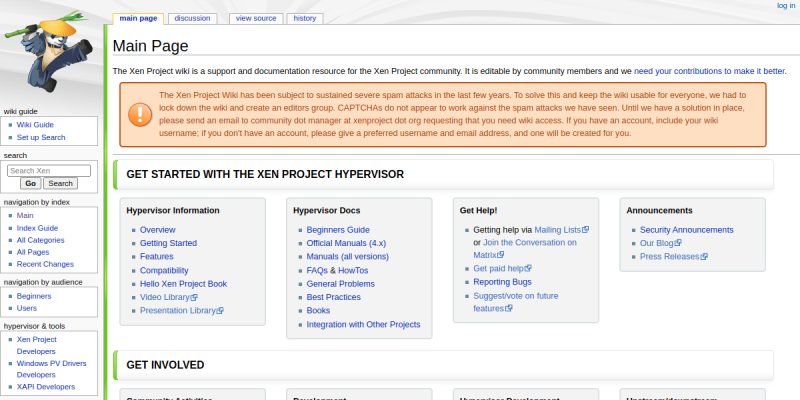
Task: Switch to the view source tab
Action: point(256,18)
